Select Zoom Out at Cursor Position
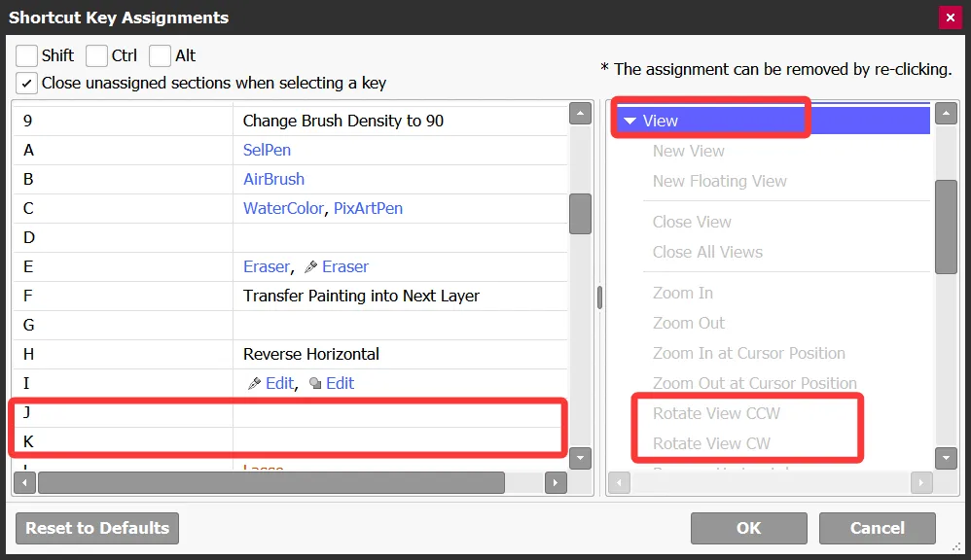This screenshot has height=560, width=971. click(754, 384)
